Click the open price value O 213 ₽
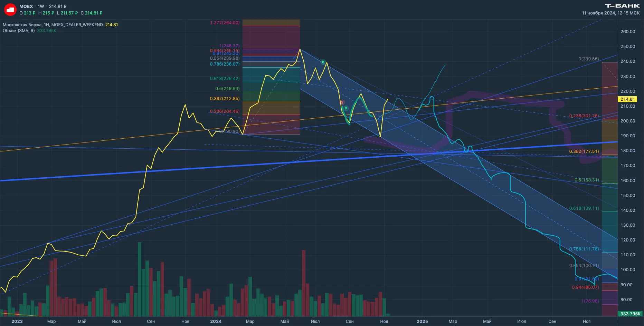 (x=27, y=13)
